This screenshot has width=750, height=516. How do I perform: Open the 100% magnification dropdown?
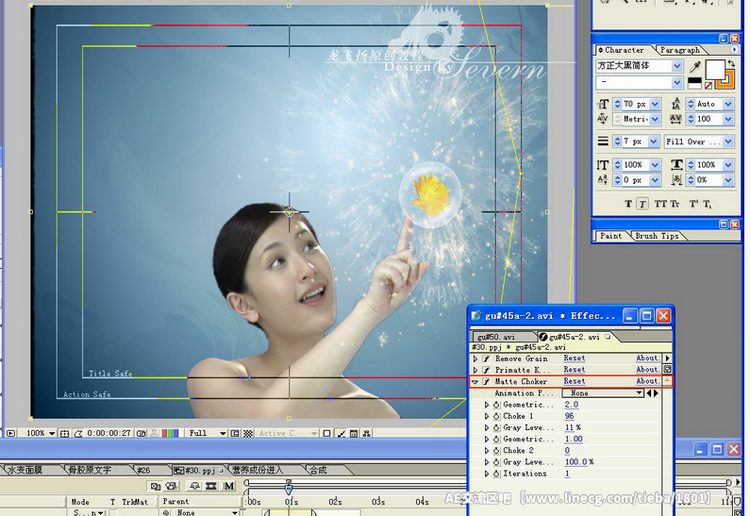40,433
